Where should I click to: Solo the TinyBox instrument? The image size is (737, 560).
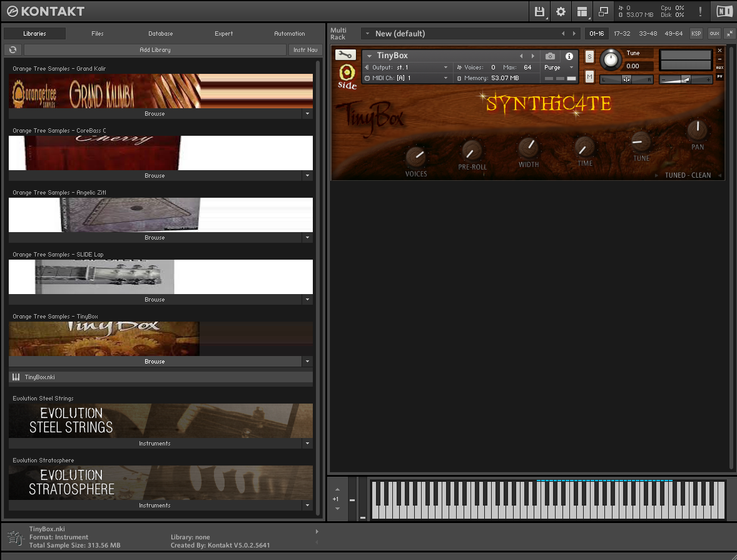(x=589, y=57)
